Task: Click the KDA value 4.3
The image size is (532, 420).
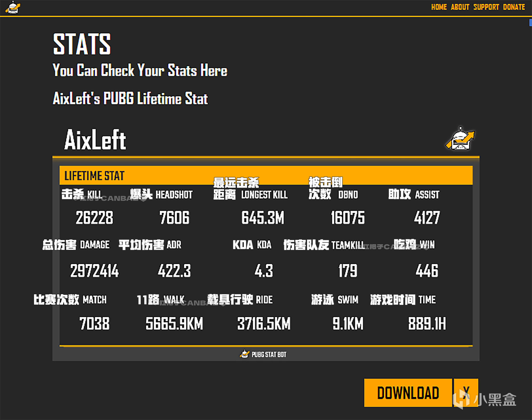Action: 264,271
